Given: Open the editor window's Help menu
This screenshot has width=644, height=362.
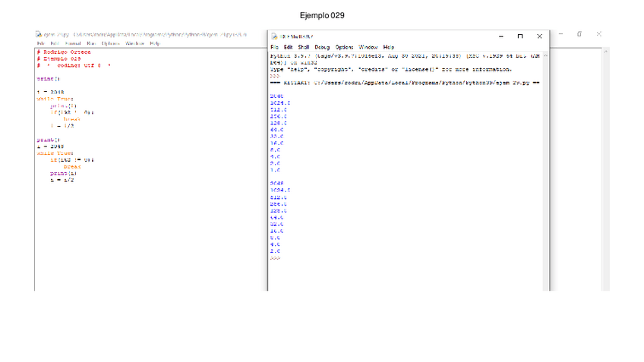Looking at the screenshot, I should click(x=155, y=44).
